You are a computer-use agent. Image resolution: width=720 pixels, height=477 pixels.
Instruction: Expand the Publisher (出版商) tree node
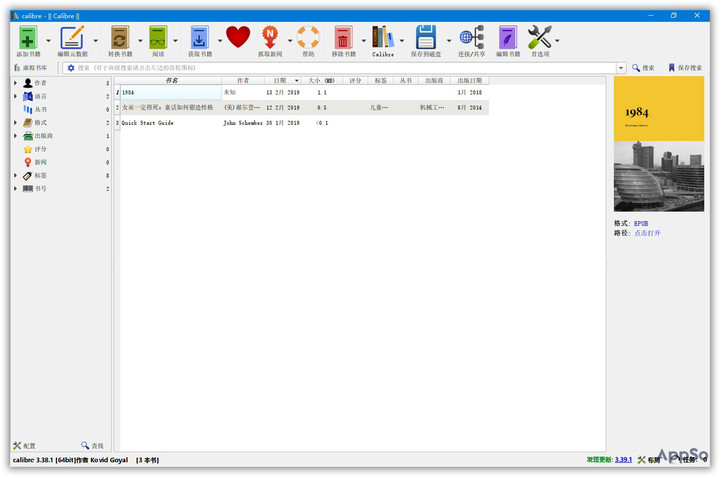15,136
